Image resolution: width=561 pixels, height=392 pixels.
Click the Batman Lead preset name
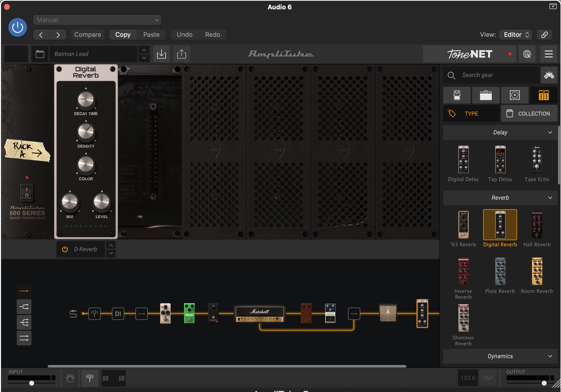tap(93, 54)
